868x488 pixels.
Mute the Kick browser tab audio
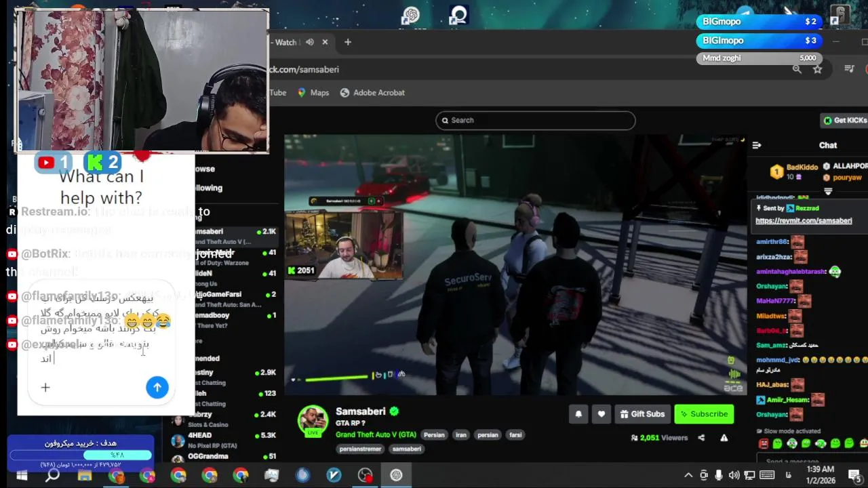(310, 42)
